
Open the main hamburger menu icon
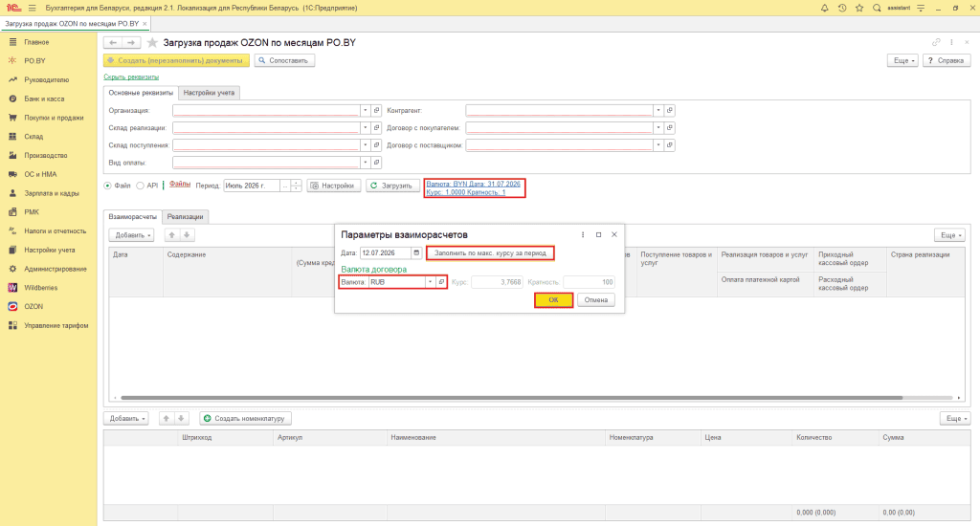coord(32,8)
